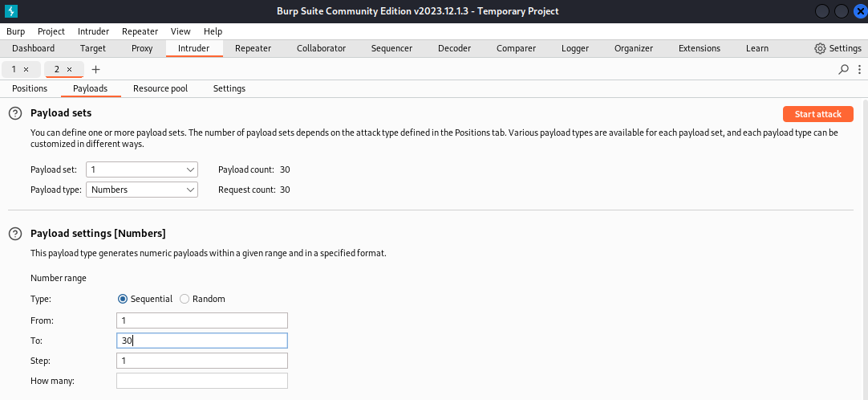Open the Positions sub-tab

point(30,88)
